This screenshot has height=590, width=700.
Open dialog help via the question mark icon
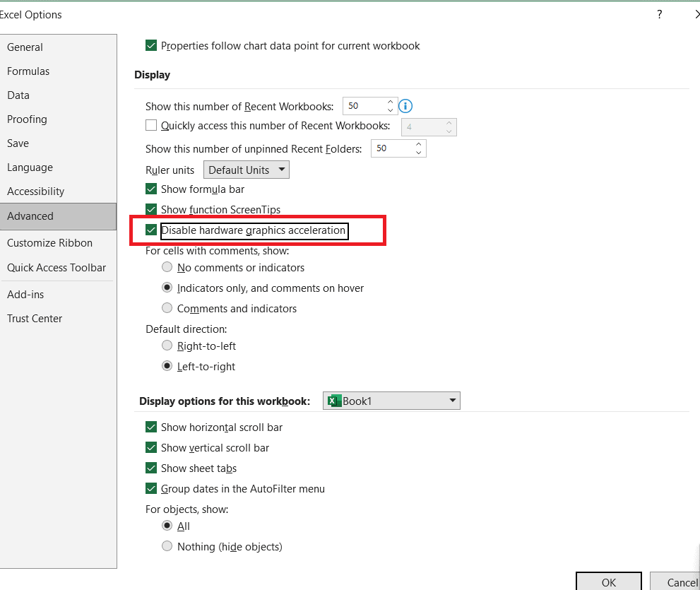[659, 14]
